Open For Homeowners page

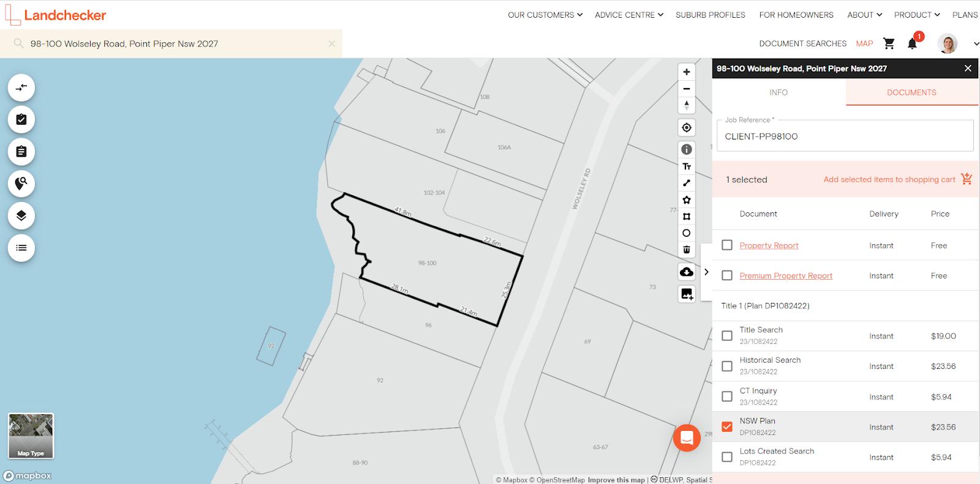(x=796, y=15)
